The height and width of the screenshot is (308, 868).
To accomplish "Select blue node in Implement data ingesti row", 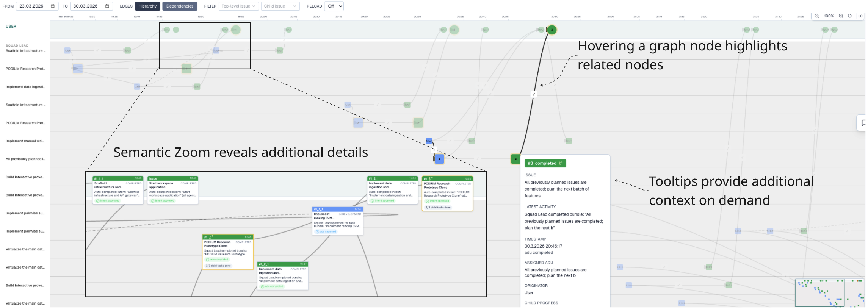I will (x=137, y=87).
